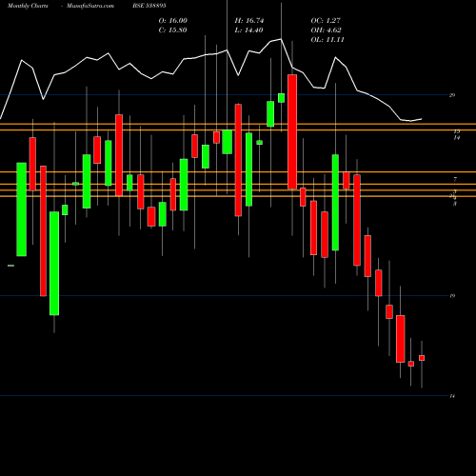
Task: Select the first tall green candle
Action: [x=22, y=209]
